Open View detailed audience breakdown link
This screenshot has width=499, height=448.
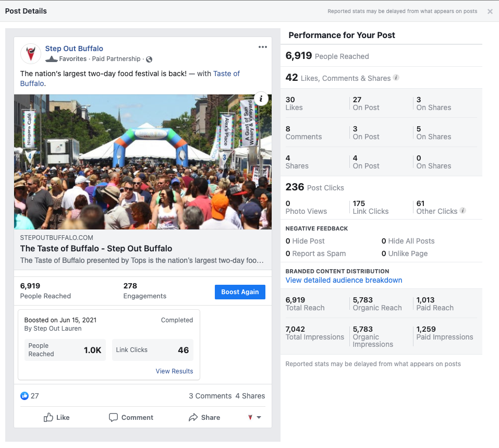click(344, 280)
